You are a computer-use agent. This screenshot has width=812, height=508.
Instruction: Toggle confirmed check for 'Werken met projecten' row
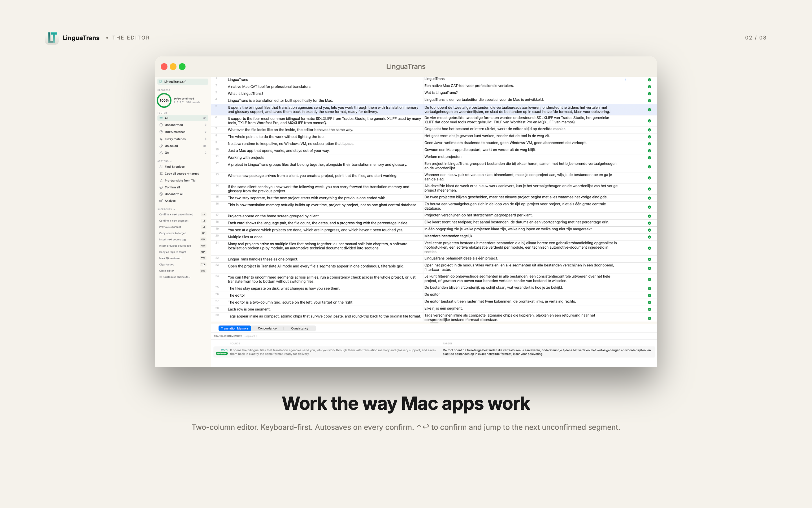pos(649,158)
